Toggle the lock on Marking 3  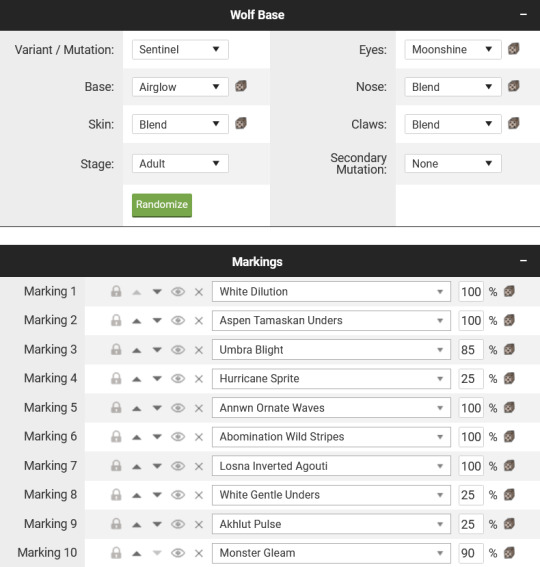click(116, 350)
